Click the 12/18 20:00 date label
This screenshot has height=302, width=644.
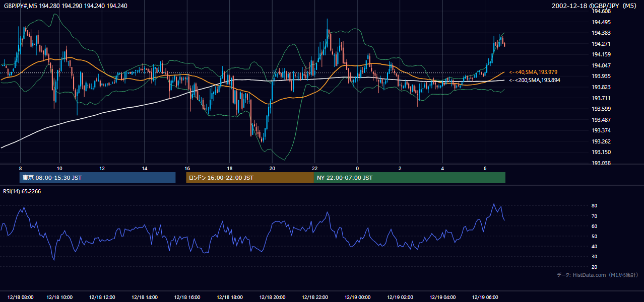point(272,297)
